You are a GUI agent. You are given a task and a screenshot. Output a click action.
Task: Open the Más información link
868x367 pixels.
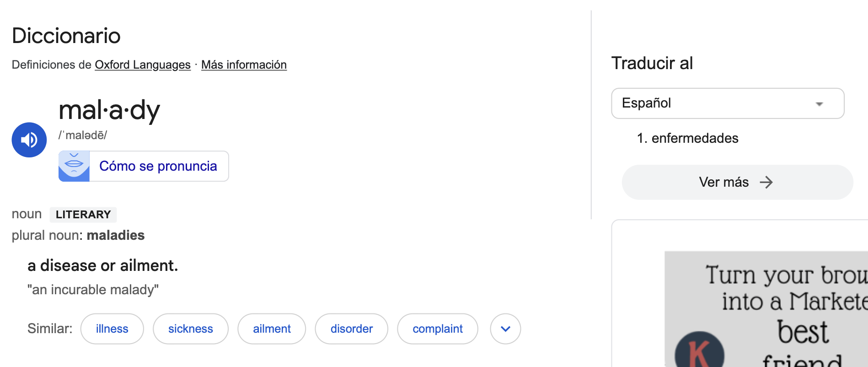(x=244, y=65)
